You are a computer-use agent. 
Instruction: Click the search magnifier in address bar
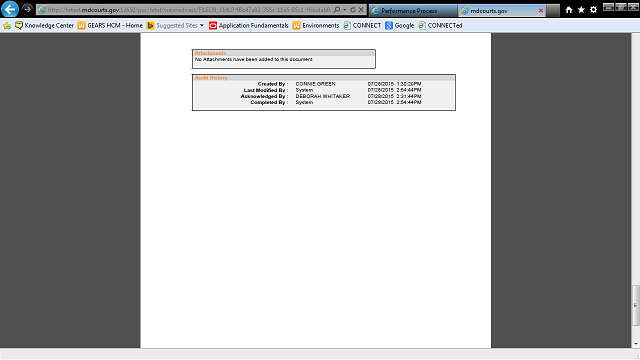(x=337, y=10)
